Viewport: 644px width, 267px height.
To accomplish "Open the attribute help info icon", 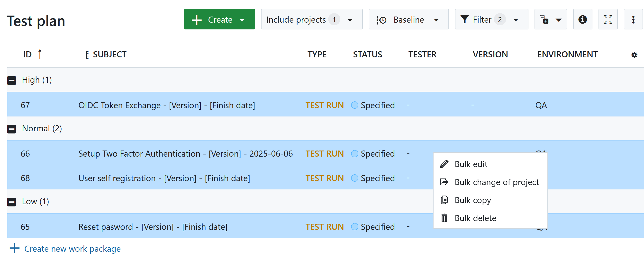I will pos(582,19).
